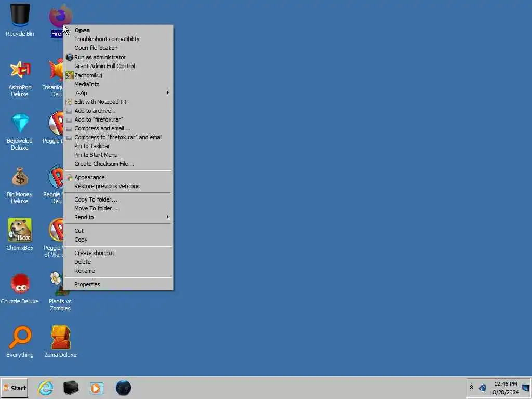
Task: Expand the 7-Zip submenu
Action: pyautogui.click(x=118, y=93)
